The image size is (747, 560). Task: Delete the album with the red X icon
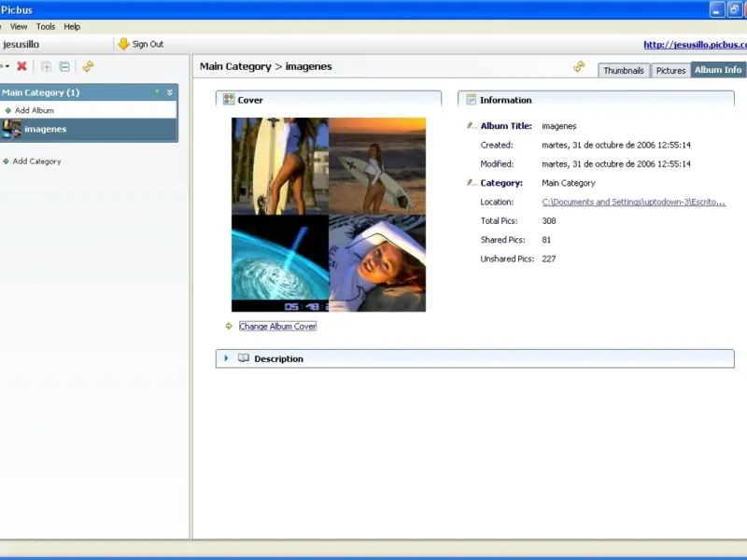[x=21, y=66]
